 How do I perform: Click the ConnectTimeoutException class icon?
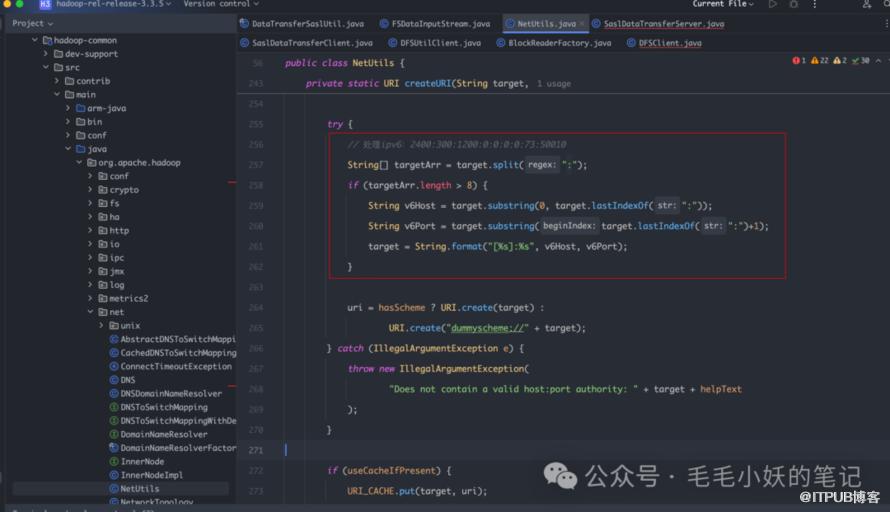[114, 366]
